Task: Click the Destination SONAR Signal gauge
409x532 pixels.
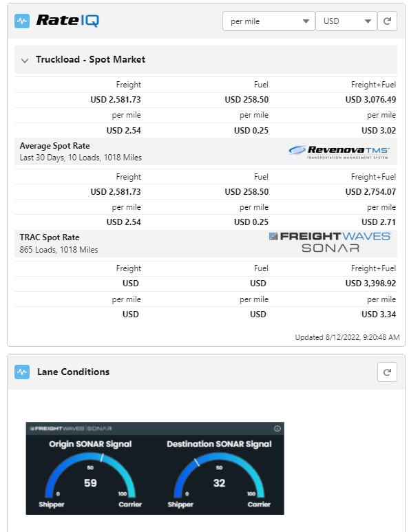Action: 219,476
